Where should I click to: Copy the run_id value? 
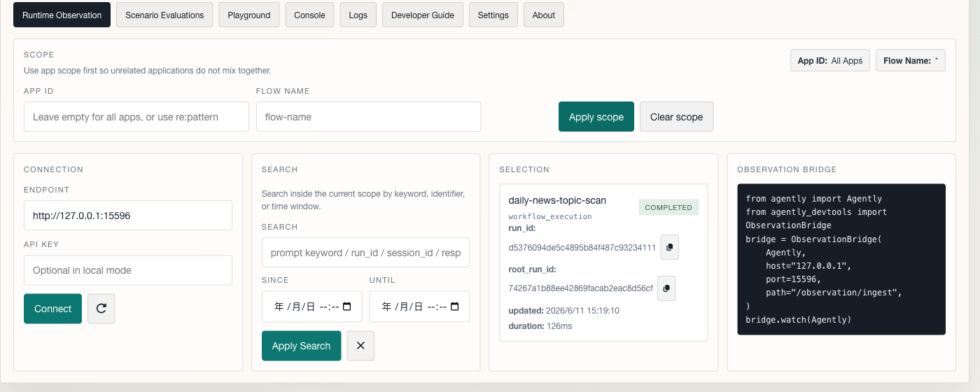(670, 247)
